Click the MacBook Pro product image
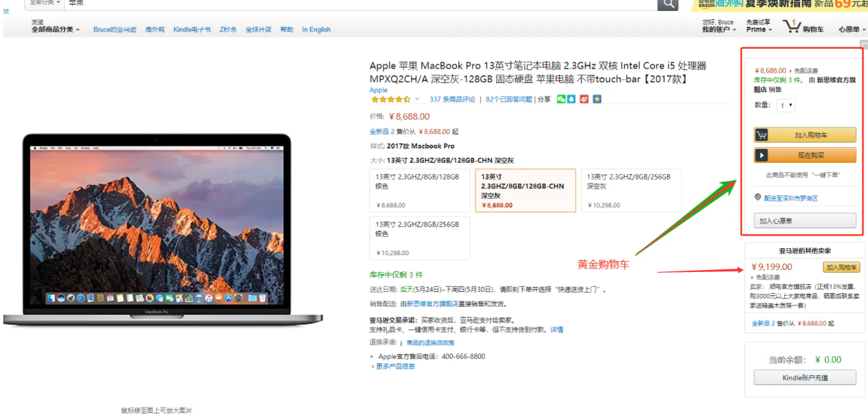The image size is (868, 416). click(x=162, y=230)
